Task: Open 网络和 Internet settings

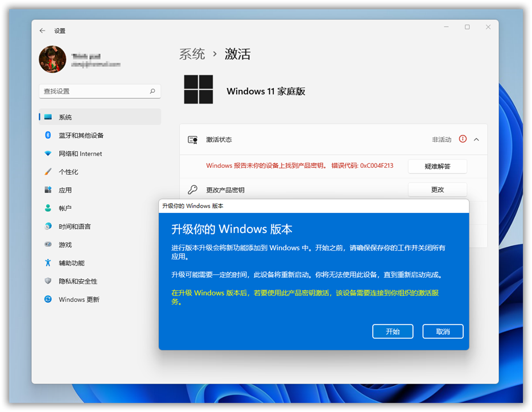Action: tap(100, 154)
